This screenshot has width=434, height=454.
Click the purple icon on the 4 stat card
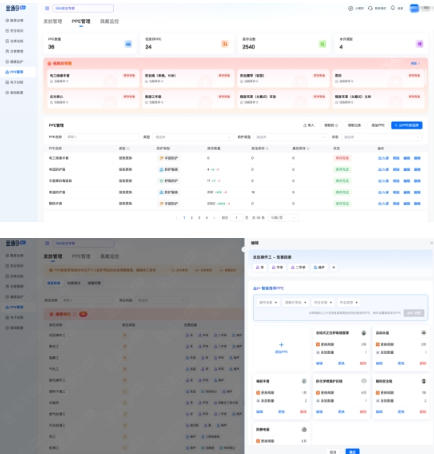tap(420, 44)
